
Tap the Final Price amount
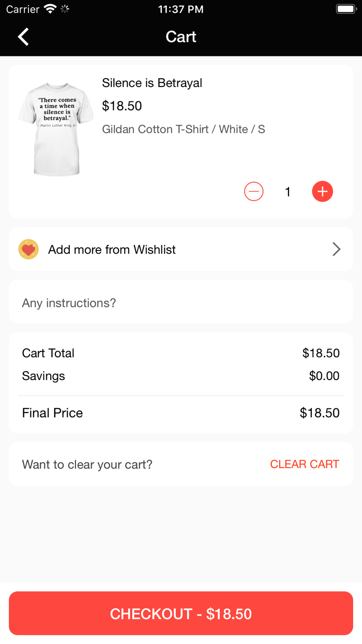(x=320, y=413)
